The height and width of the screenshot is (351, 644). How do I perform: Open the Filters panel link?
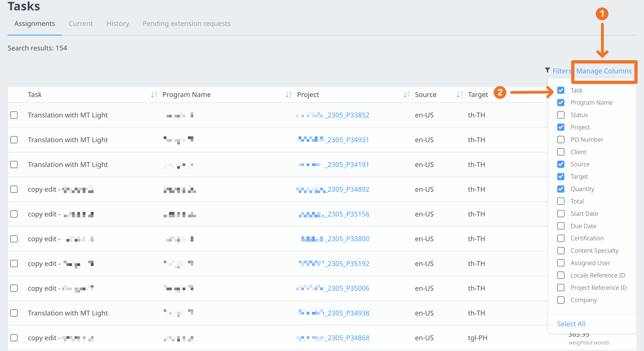[562, 71]
